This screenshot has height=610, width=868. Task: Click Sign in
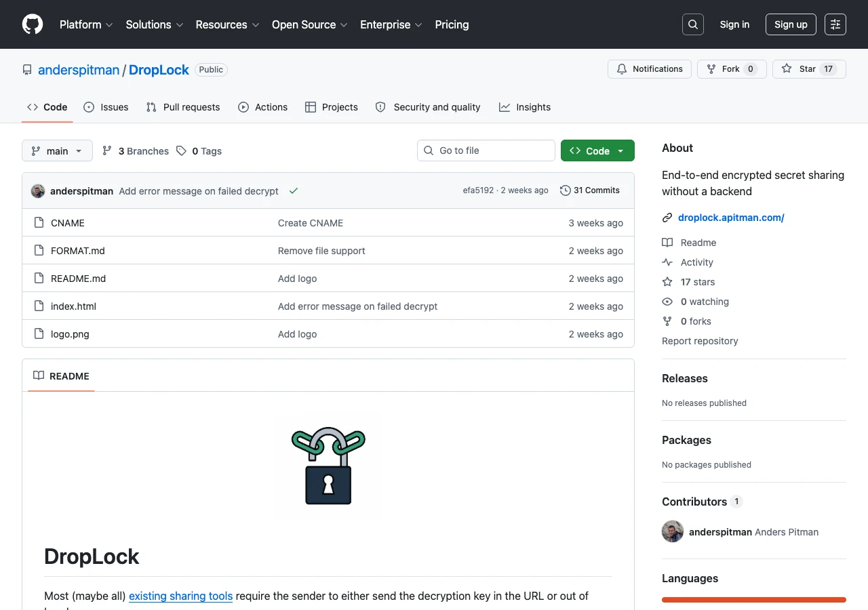tap(734, 24)
